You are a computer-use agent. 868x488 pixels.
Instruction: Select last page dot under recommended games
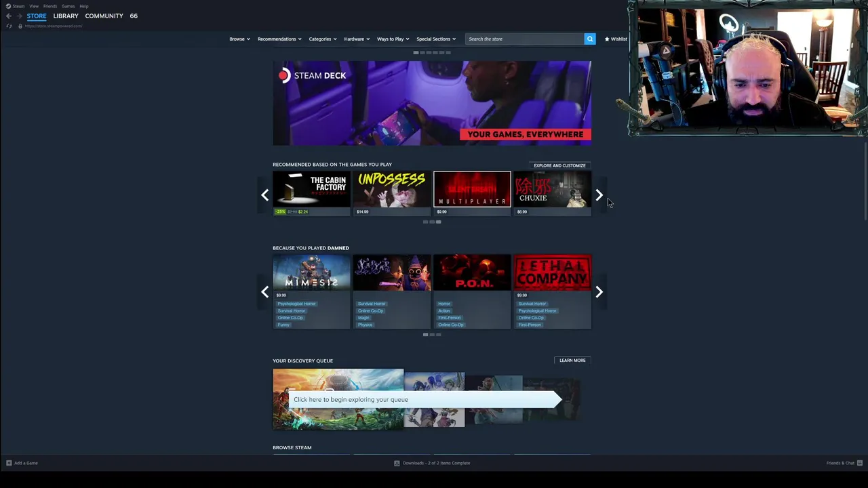(x=439, y=222)
